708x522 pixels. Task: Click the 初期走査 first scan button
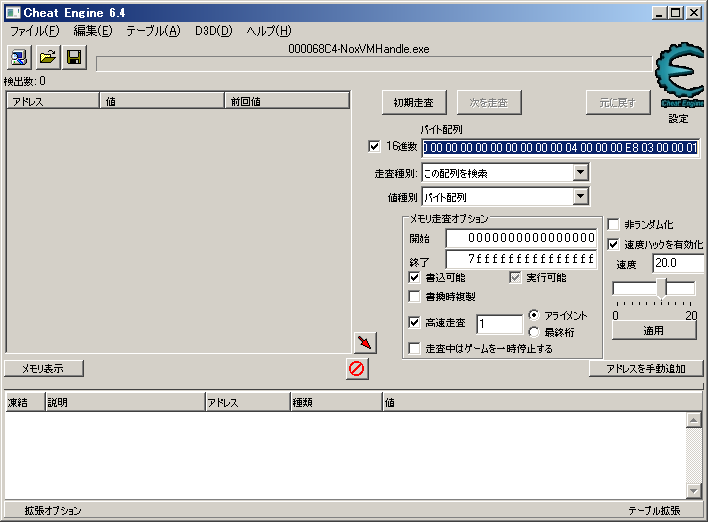click(x=414, y=103)
